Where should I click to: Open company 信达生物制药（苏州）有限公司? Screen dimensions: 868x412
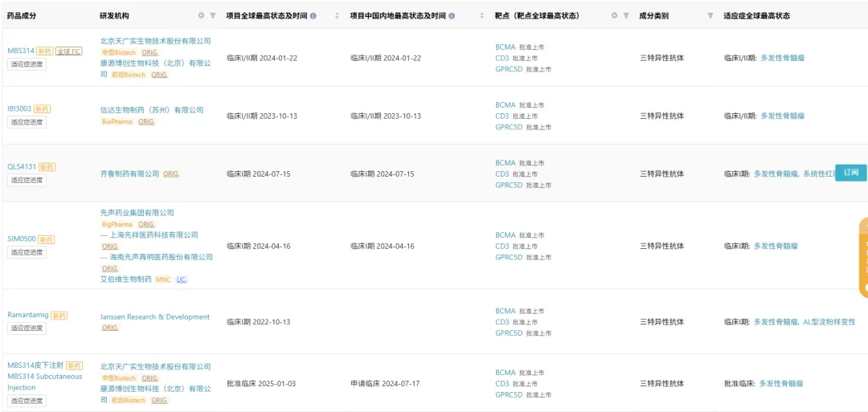(x=151, y=110)
